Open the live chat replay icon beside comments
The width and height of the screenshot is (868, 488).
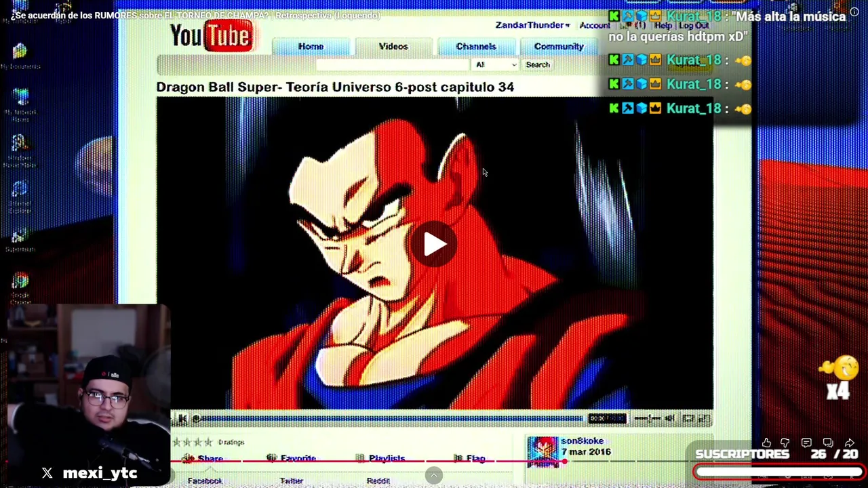pyautogui.click(x=827, y=443)
